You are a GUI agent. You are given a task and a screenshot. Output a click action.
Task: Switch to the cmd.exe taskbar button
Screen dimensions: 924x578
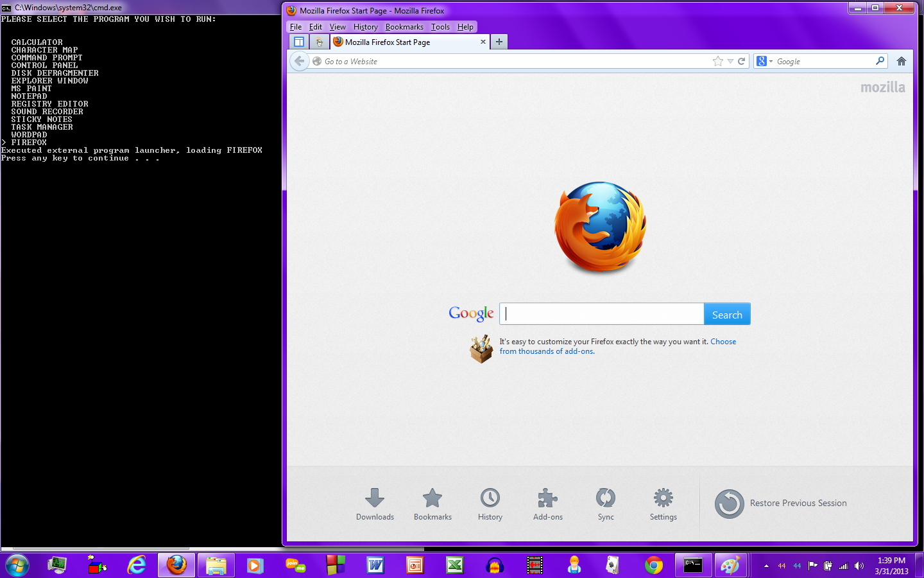tap(694, 565)
